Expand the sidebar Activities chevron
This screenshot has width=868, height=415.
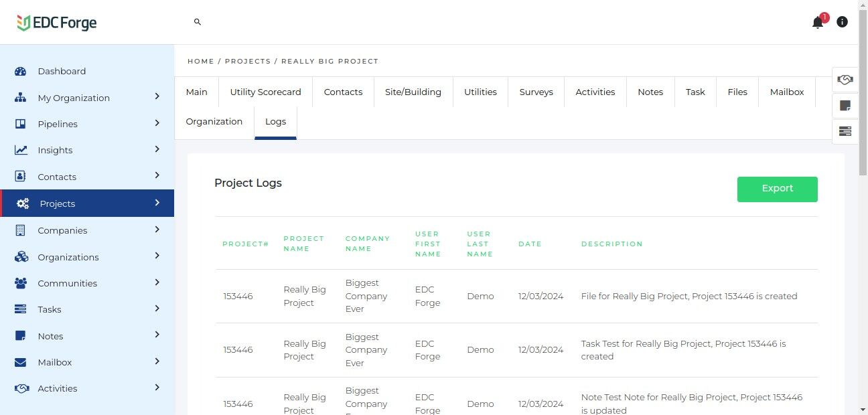[157, 387]
